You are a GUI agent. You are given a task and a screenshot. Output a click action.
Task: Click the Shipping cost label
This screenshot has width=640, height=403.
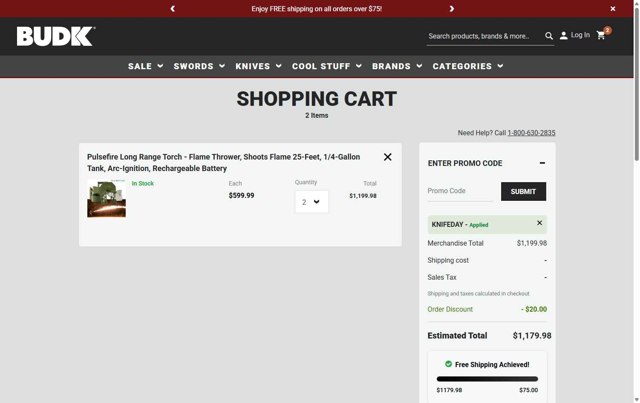pos(448,260)
